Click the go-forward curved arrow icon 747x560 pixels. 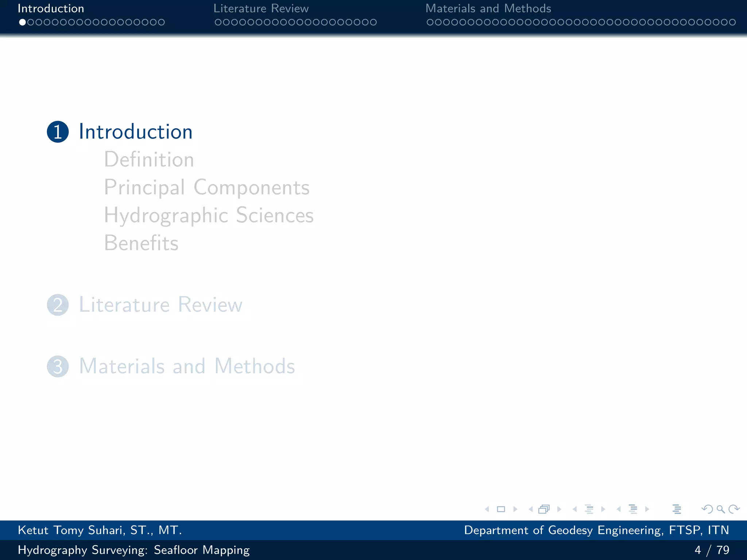pyautogui.click(x=734, y=509)
